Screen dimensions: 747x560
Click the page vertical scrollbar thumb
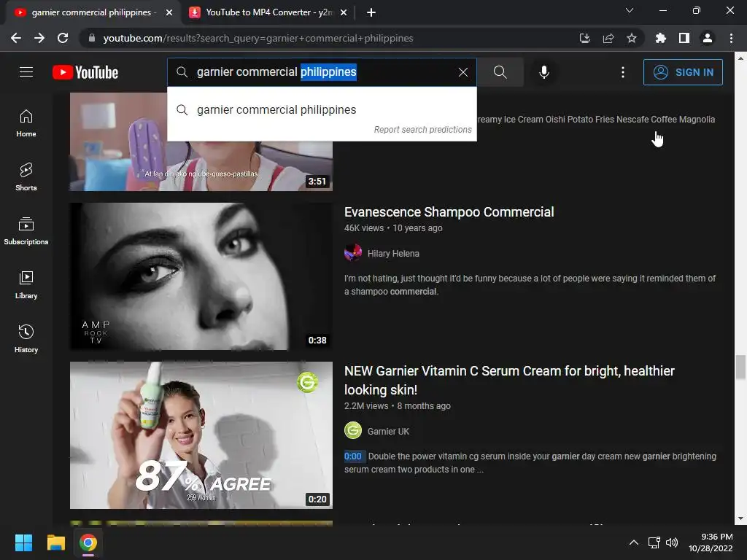tap(740, 367)
